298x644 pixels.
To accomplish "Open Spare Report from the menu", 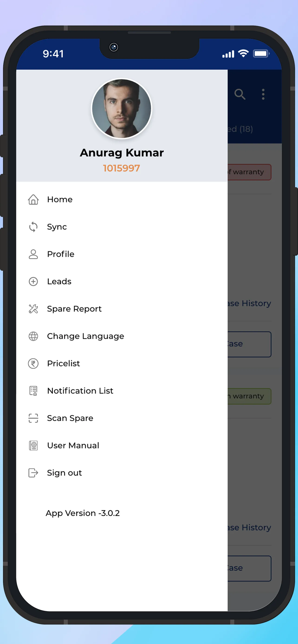I will point(122,309).
